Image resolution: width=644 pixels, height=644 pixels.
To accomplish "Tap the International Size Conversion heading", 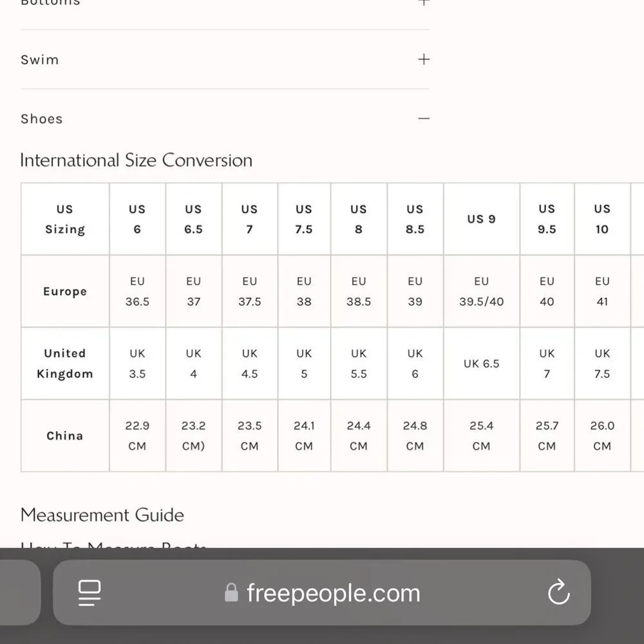I will 137,160.
